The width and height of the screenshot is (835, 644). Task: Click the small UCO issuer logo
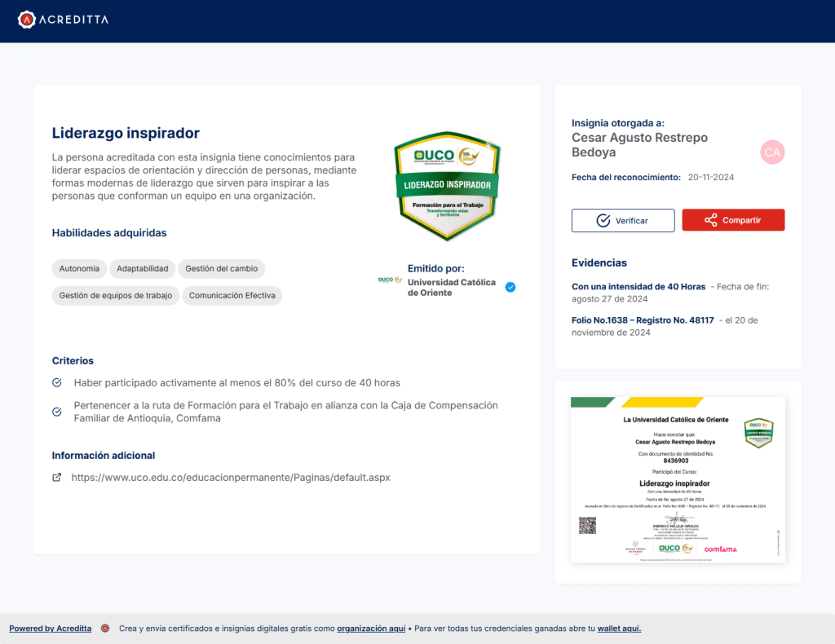(x=390, y=280)
